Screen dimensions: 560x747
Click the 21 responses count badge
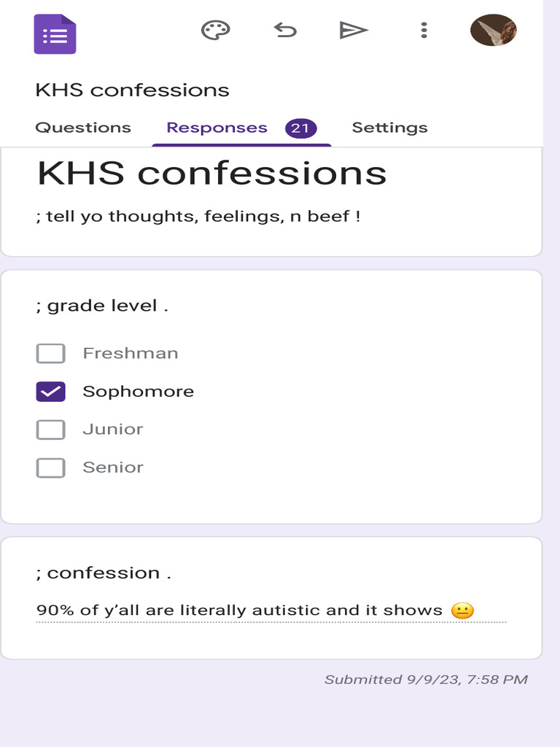coord(300,128)
